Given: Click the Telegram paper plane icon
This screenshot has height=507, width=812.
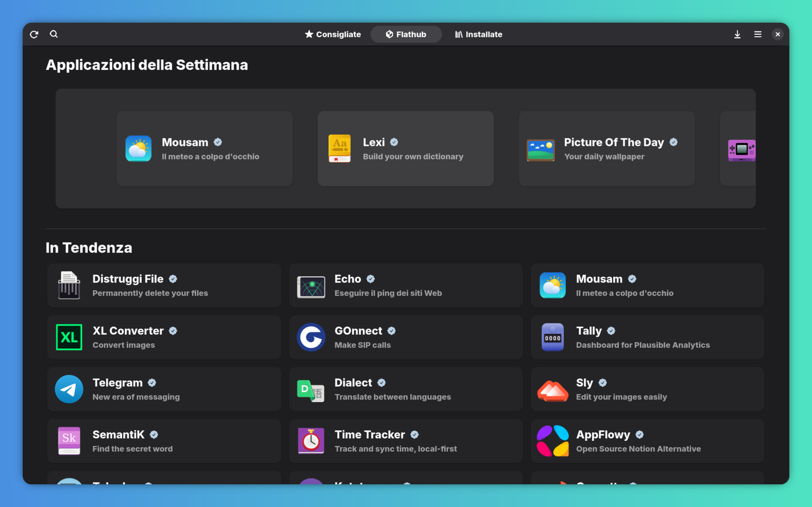Looking at the screenshot, I should point(69,389).
